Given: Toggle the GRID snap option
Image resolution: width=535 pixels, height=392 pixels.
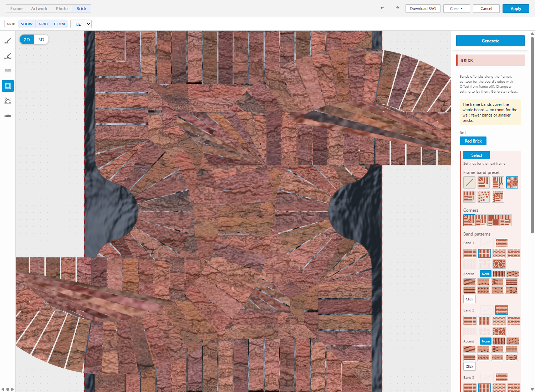Looking at the screenshot, I should pyautogui.click(x=43, y=24).
